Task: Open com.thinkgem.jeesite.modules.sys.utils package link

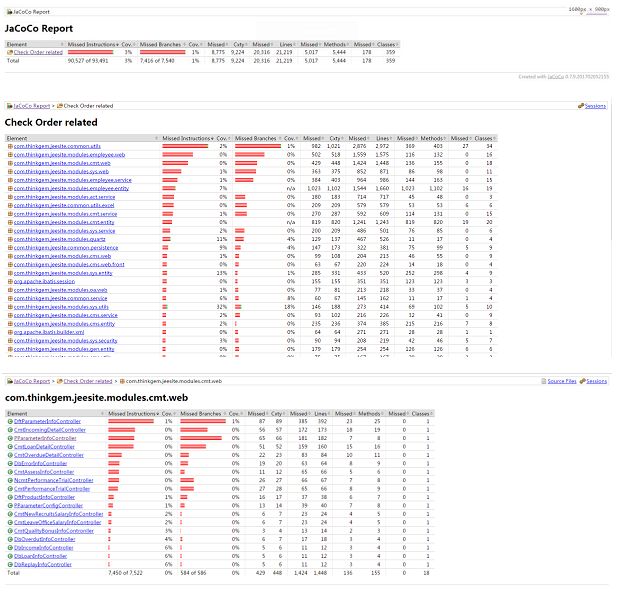Action: coord(61,307)
